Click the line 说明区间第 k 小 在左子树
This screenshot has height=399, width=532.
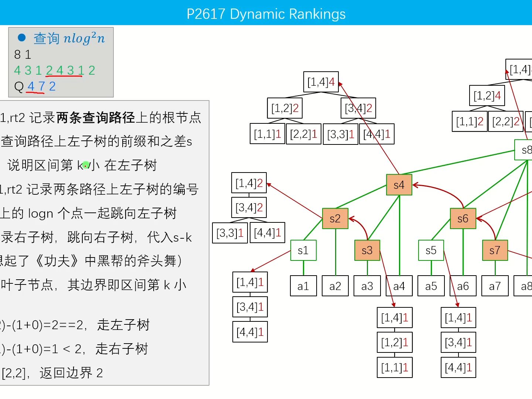point(82,165)
